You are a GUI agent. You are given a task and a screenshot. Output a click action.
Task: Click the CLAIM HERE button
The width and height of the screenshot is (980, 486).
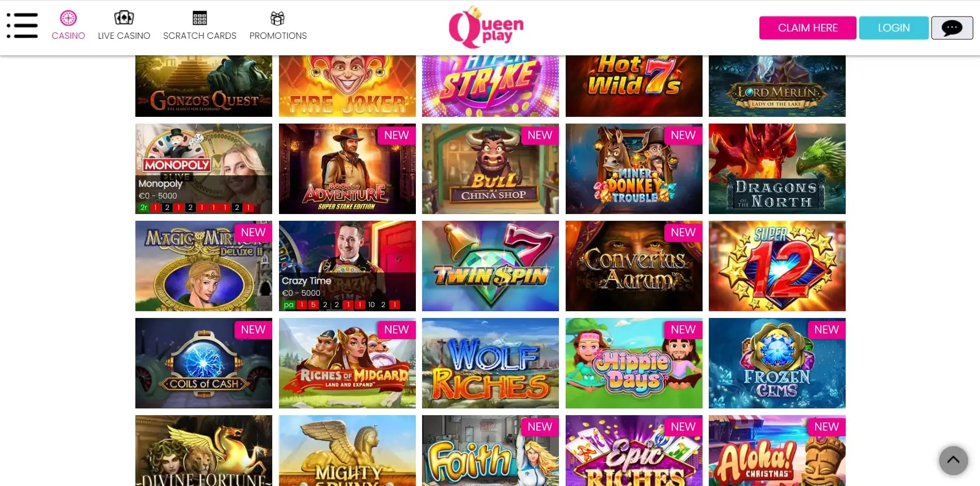pyautogui.click(x=807, y=28)
